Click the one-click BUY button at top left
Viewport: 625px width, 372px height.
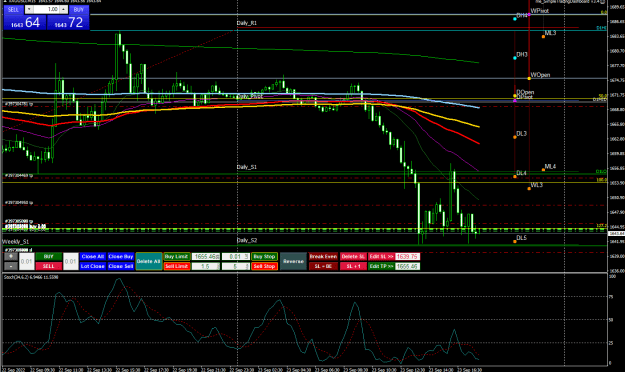79,10
